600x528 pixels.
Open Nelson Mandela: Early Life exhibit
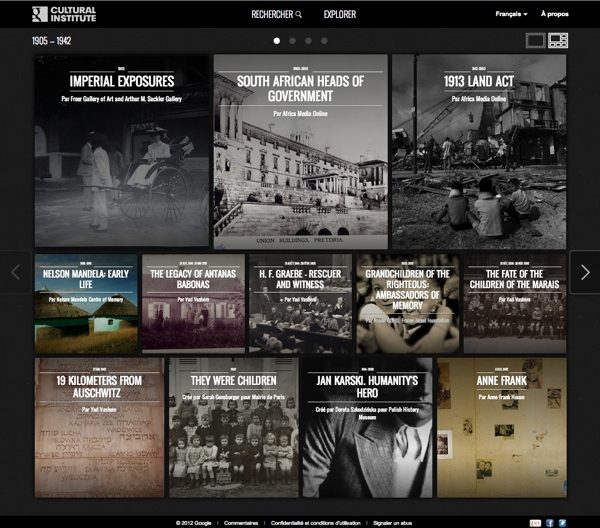pos(86,304)
